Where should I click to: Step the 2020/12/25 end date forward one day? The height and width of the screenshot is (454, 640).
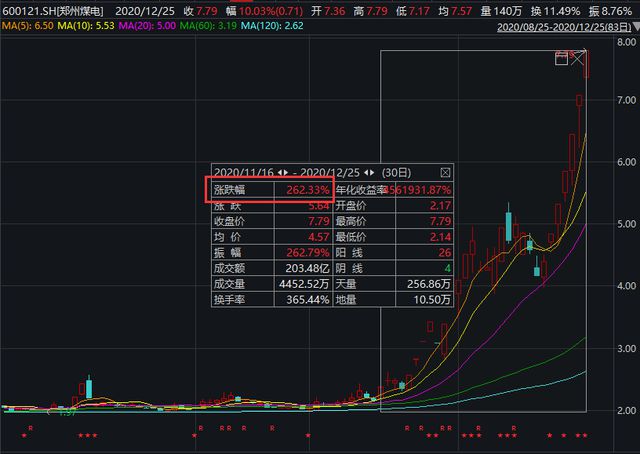(372, 173)
